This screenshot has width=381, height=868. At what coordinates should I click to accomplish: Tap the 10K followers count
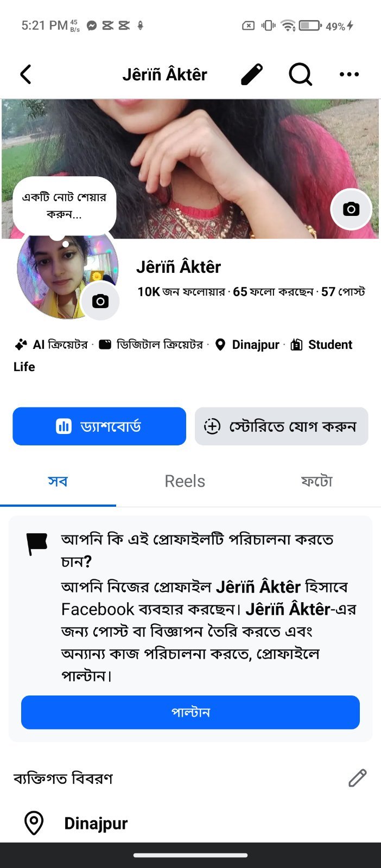point(181,292)
